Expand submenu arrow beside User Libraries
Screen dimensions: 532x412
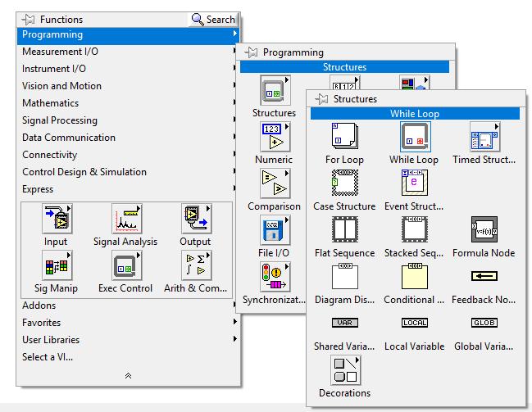234,339
